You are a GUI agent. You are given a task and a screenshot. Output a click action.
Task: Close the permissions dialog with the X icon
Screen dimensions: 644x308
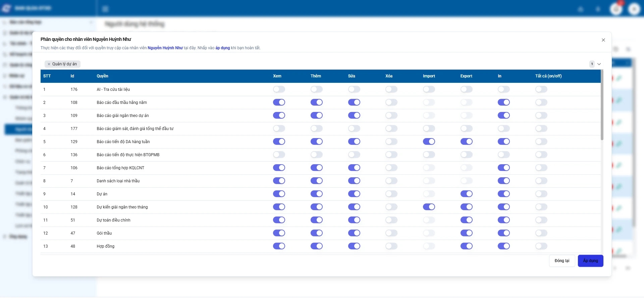point(603,40)
